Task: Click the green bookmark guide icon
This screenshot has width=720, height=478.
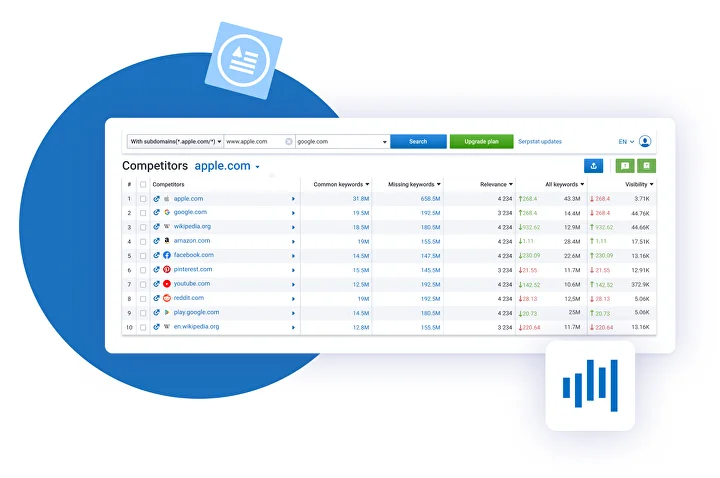Action: [647, 166]
